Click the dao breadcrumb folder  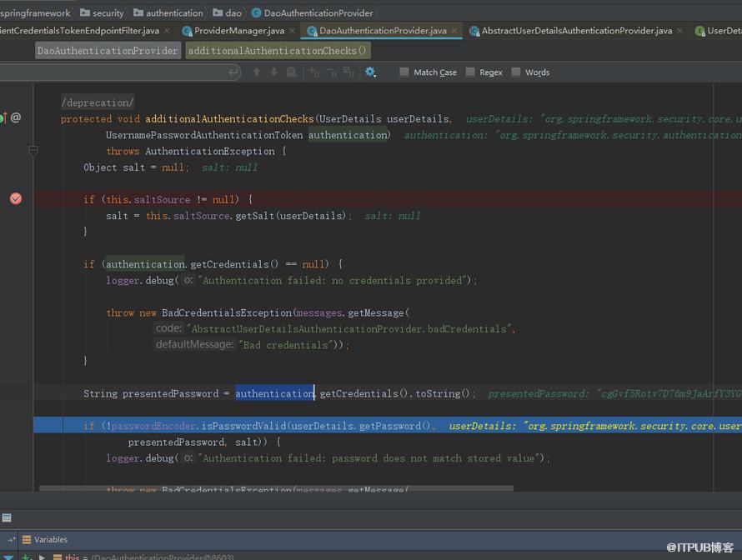coord(227,12)
